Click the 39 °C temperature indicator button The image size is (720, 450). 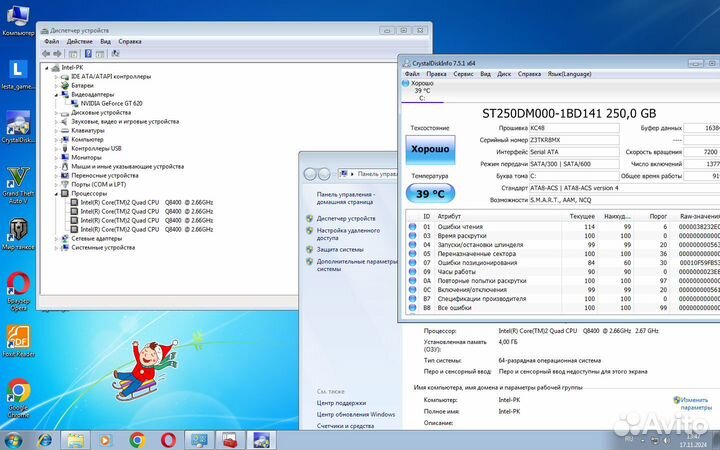point(430,193)
